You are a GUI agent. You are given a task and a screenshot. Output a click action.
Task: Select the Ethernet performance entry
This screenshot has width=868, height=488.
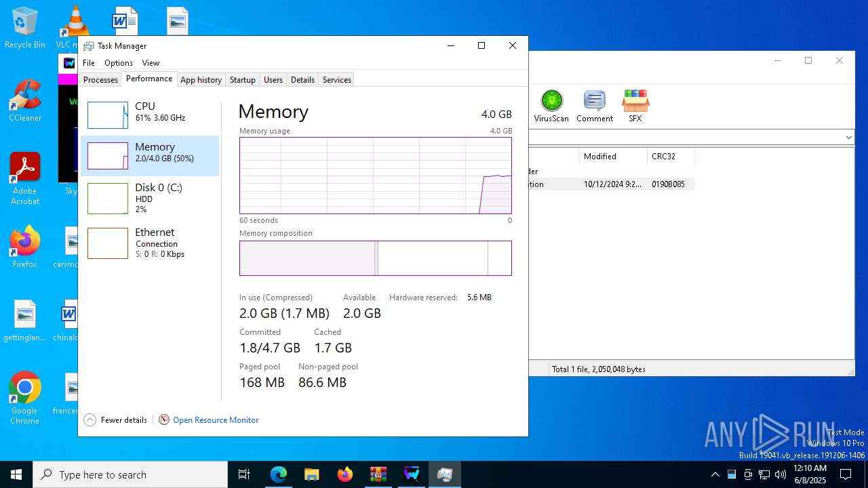click(x=150, y=243)
